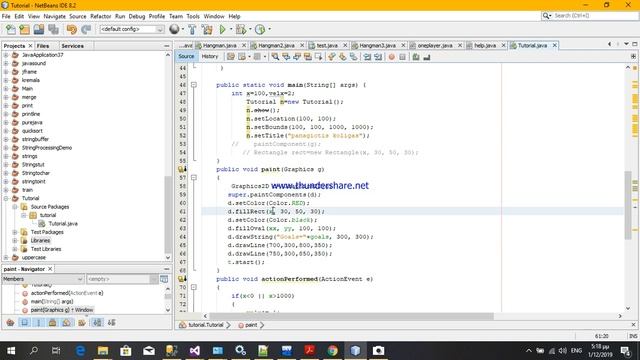This screenshot has width=640, height=360.
Task: Click the Find Selection magnifier icon in the editor toolbar
Action: (276, 57)
